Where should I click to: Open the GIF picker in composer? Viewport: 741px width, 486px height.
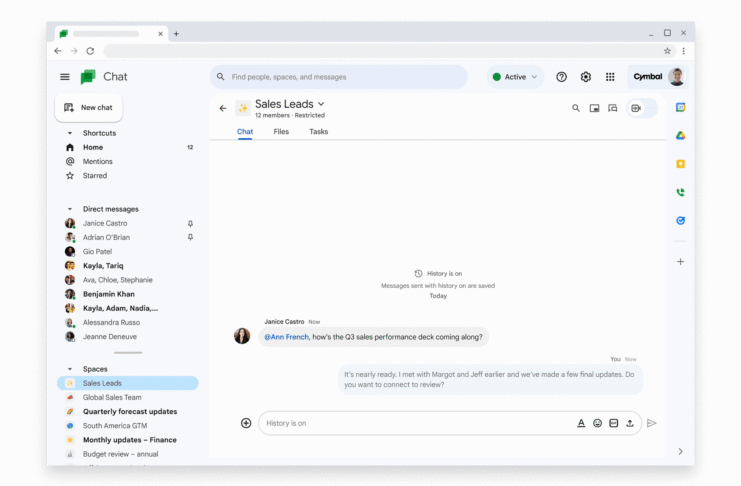[x=613, y=423]
